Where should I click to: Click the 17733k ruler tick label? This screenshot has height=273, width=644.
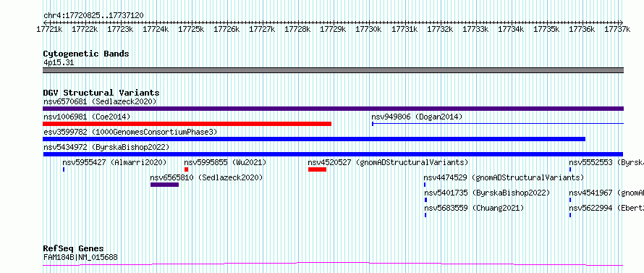[x=475, y=29]
